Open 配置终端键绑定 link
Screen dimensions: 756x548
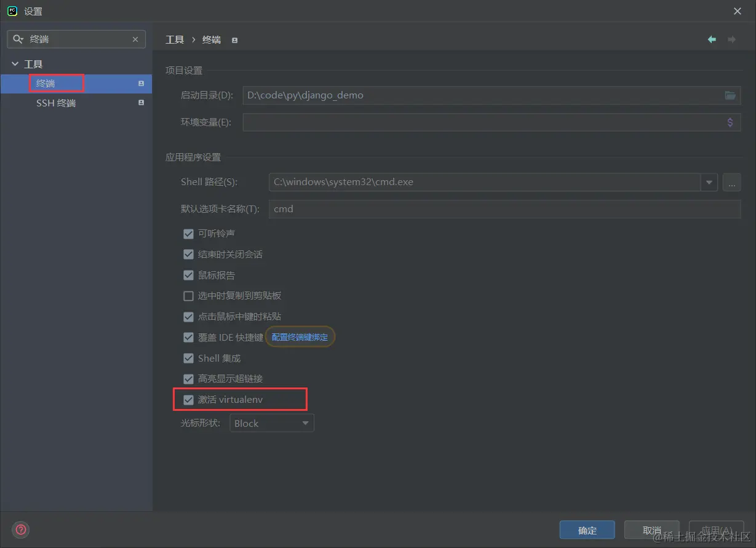click(300, 337)
